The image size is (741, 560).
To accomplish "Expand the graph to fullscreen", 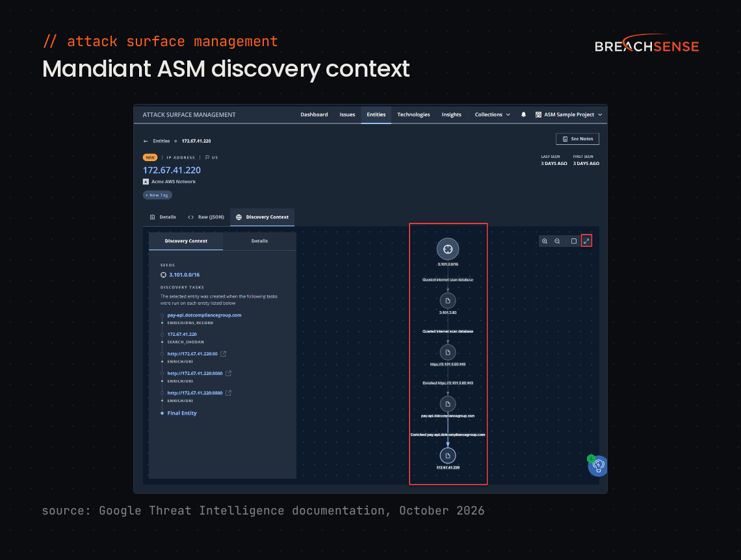I will point(586,241).
